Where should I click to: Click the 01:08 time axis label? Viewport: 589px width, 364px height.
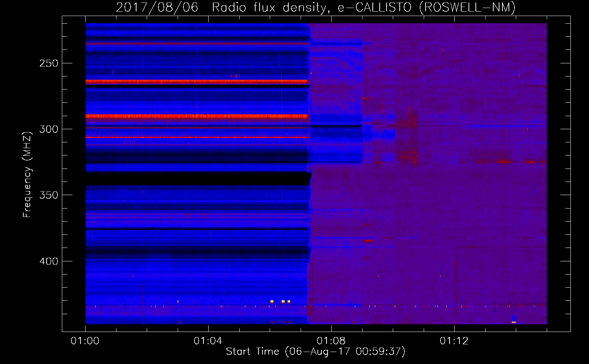(331, 341)
